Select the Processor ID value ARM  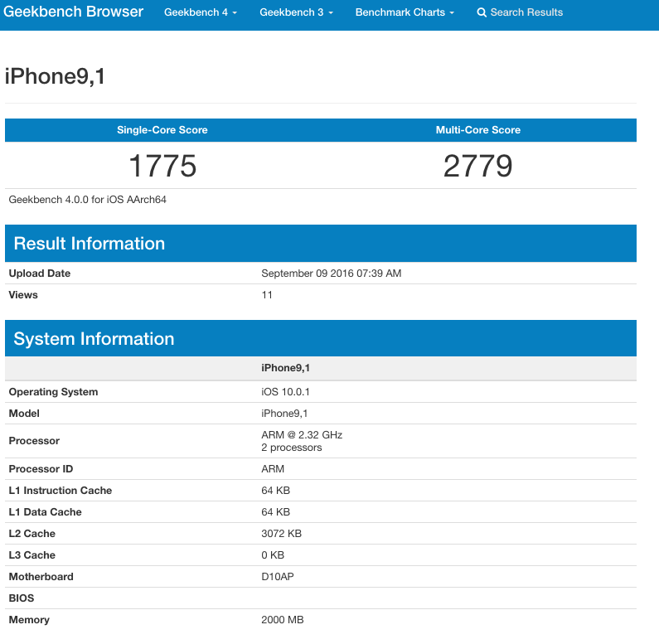point(273,469)
